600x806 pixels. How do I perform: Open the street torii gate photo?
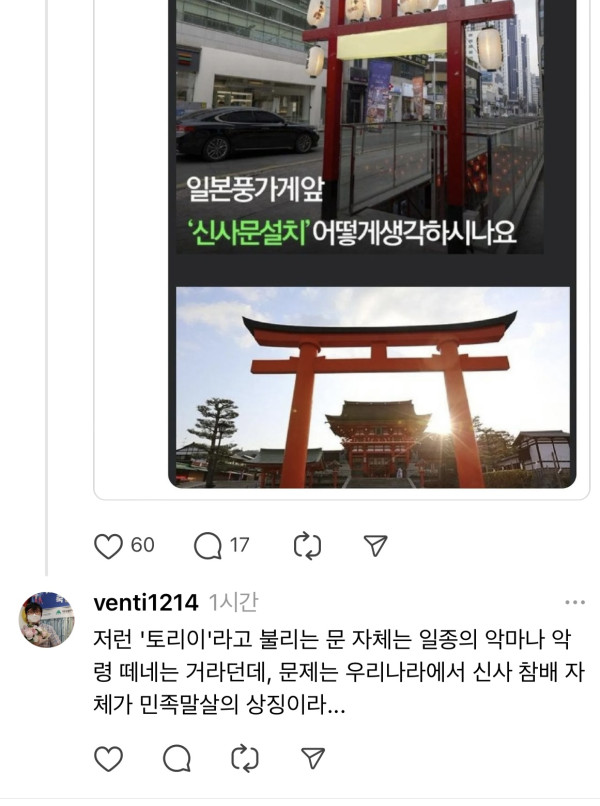(x=359, y=126)
